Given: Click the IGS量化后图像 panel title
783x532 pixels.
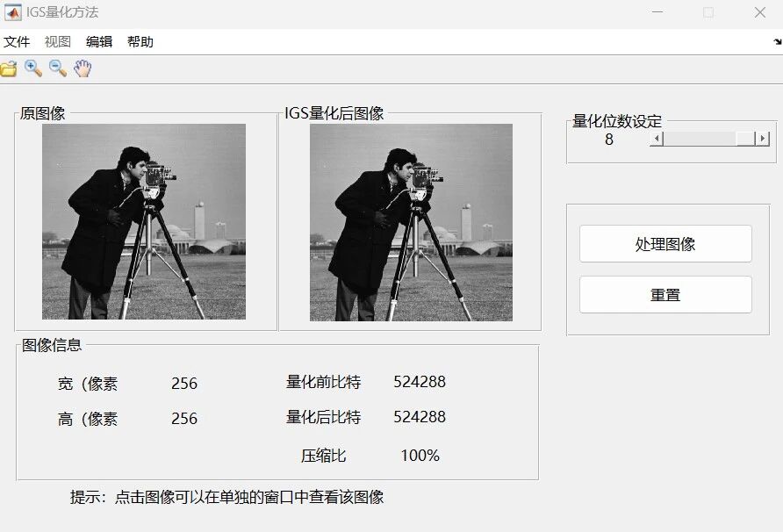Looking at the screenshot, I should [334, 113].
